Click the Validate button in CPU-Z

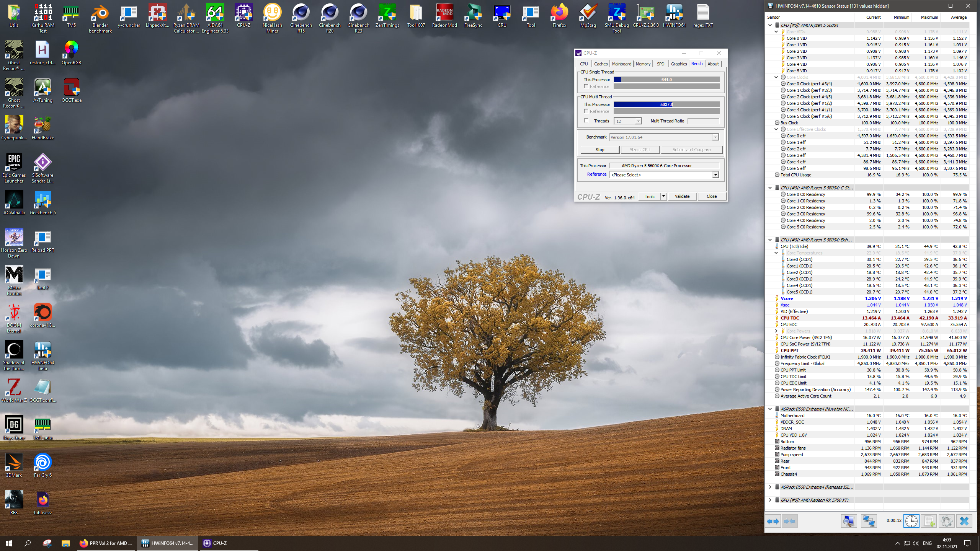(x=682, y=196)
